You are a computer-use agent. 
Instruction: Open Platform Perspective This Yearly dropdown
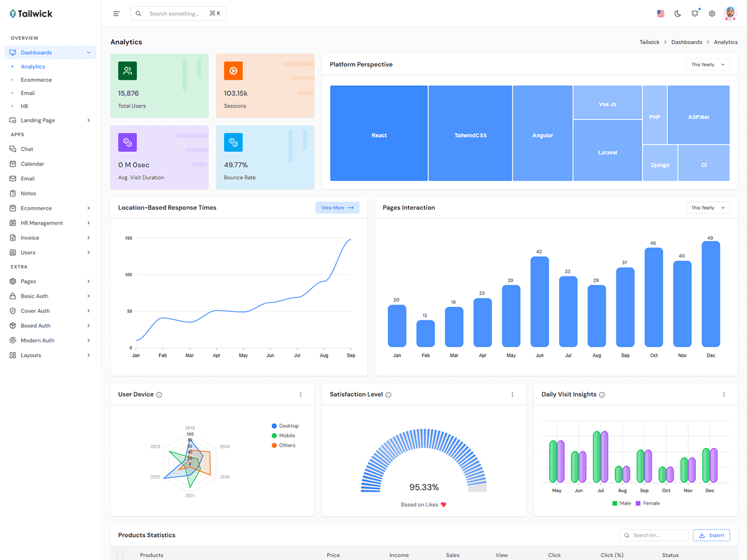[x=708, y=65]
